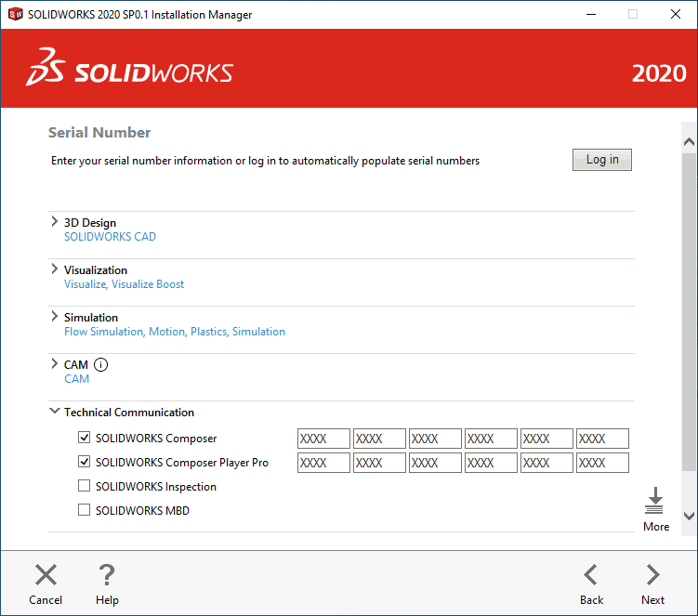Expand the Visualization section
This screenshot has height=616, width=698.
point(54,269)
